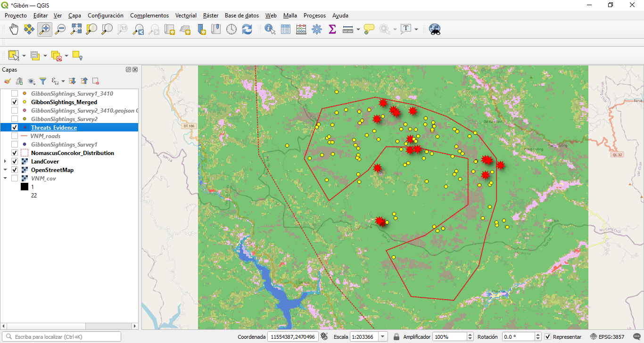644x343 pixels.
Task: Activate the Identify Features tool
Action: 270,29
